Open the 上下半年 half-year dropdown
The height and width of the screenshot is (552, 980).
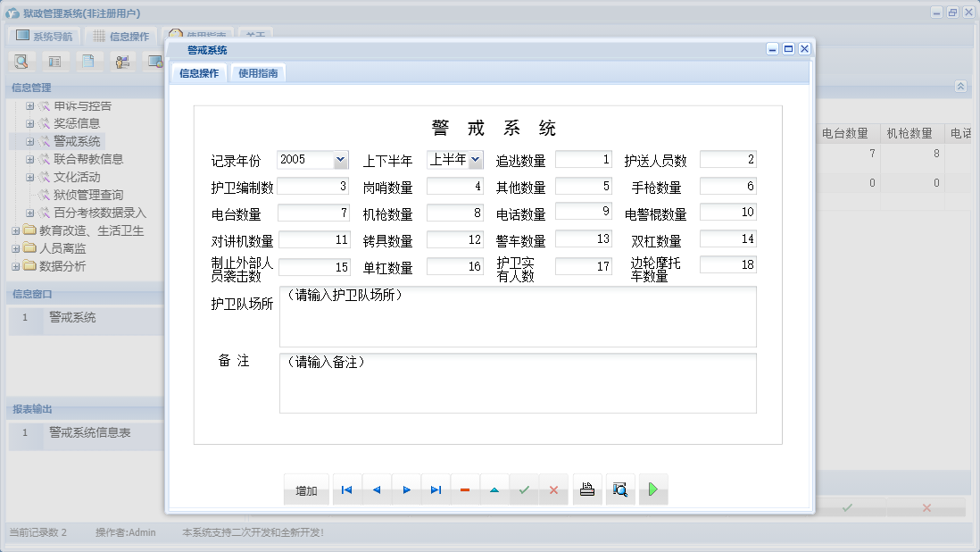click(475, 160)
